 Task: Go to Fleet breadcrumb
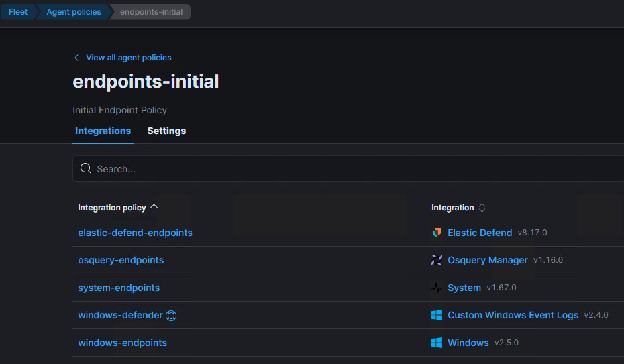coord(18,12)
